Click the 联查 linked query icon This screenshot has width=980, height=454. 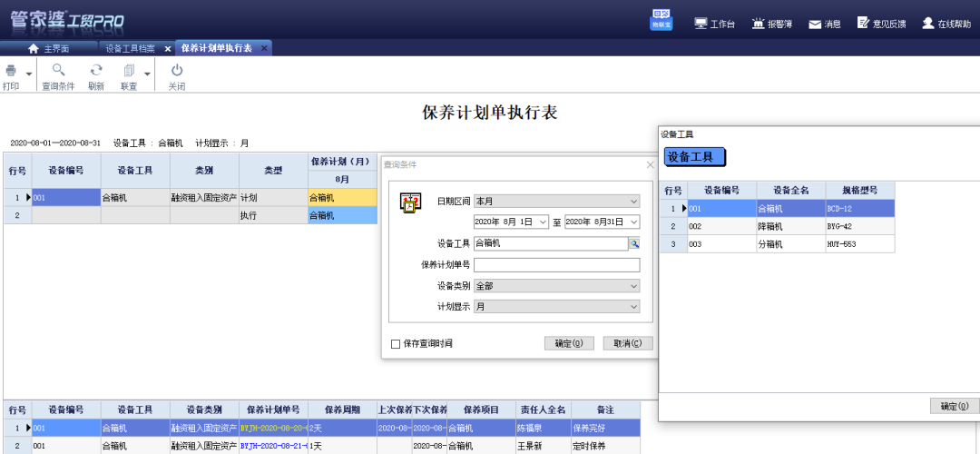pos(129,71)
